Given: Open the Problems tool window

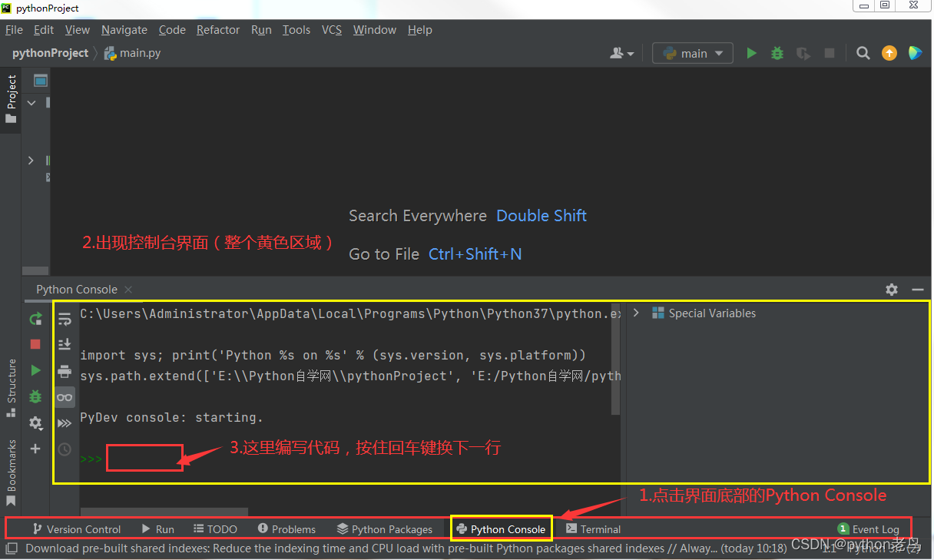Looking at the screenshot, I should [x=286, y=529].
